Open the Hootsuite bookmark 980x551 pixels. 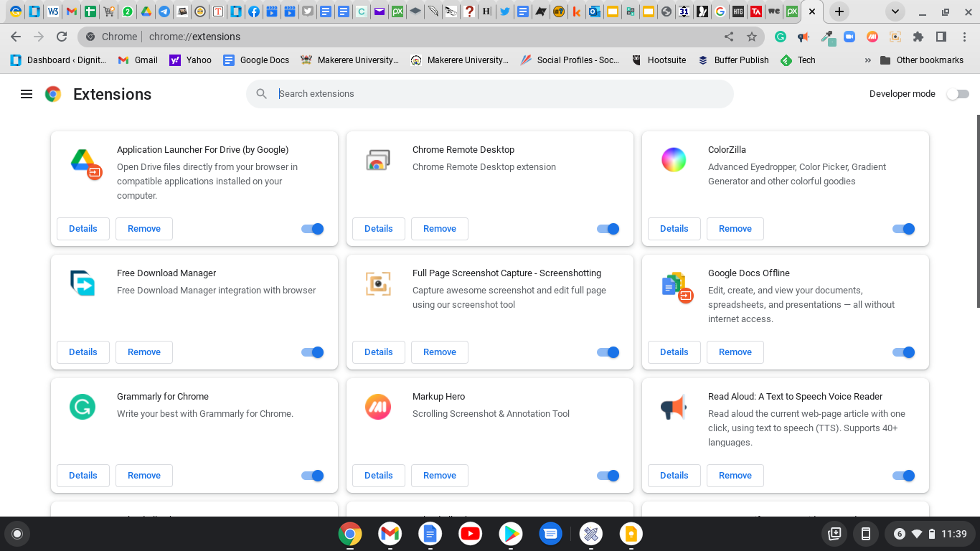659,60
